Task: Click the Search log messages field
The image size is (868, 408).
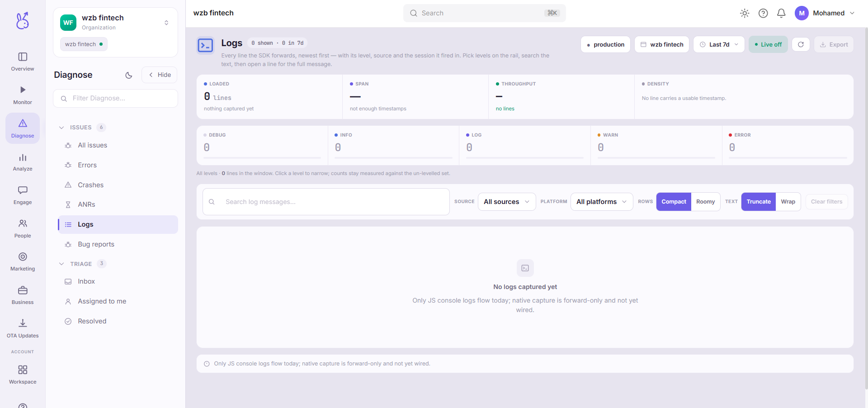Action: [x=326, y=202]
